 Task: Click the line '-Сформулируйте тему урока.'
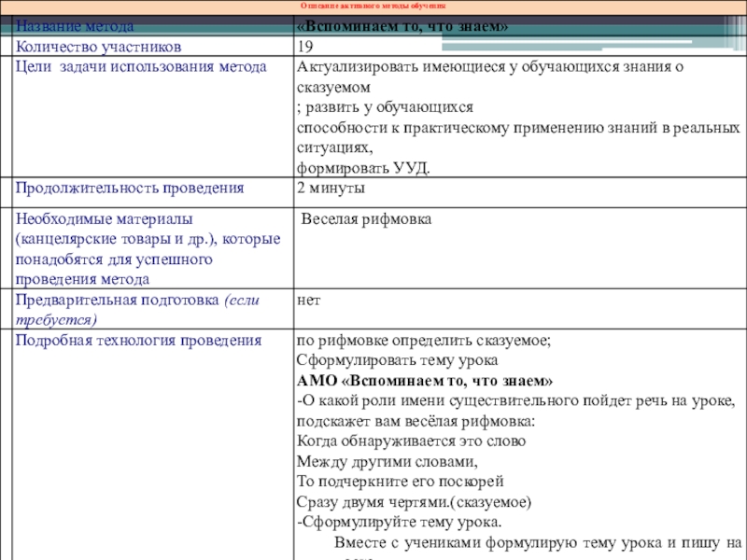tap(400, 523)
